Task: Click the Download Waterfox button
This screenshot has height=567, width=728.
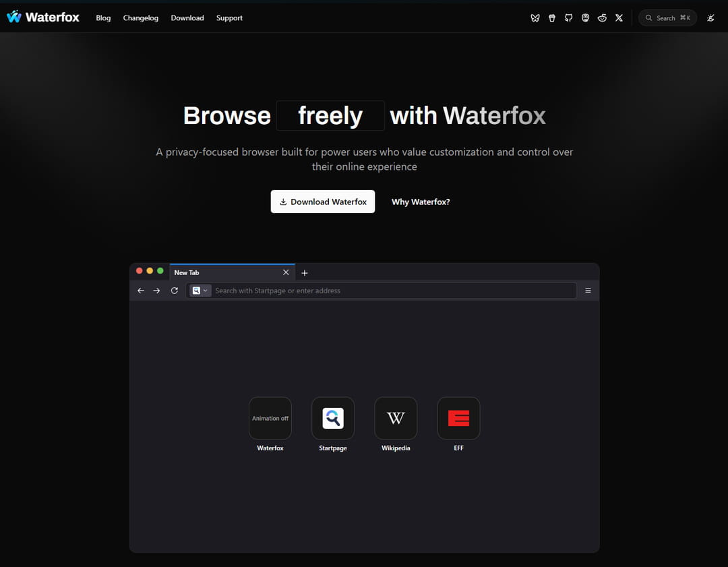Action: (323, 202)
